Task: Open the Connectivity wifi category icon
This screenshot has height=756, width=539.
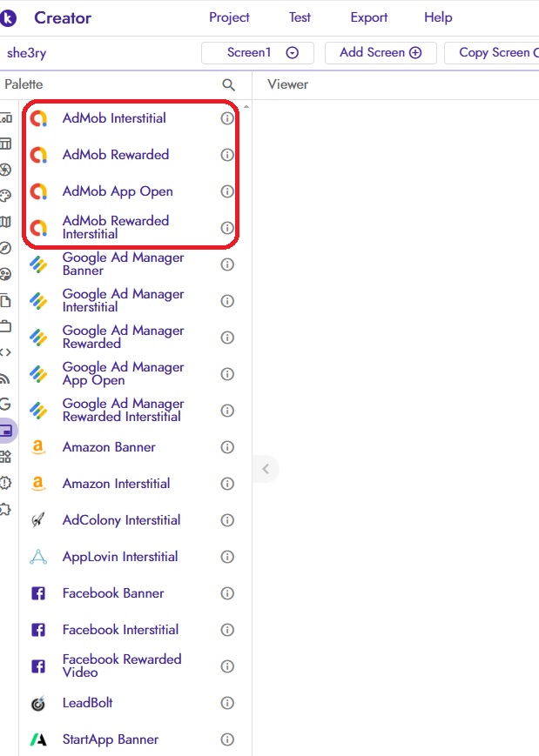Action: pos(5,378)
